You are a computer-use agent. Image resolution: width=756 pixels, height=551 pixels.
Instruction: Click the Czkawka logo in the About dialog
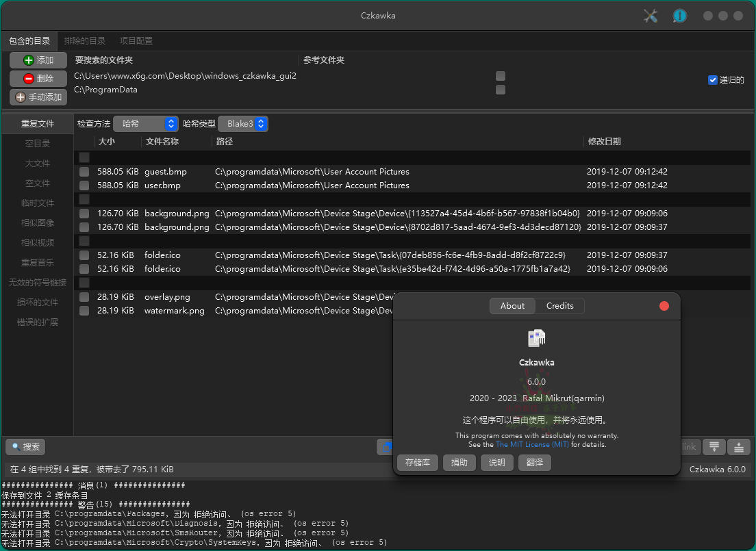537,337
